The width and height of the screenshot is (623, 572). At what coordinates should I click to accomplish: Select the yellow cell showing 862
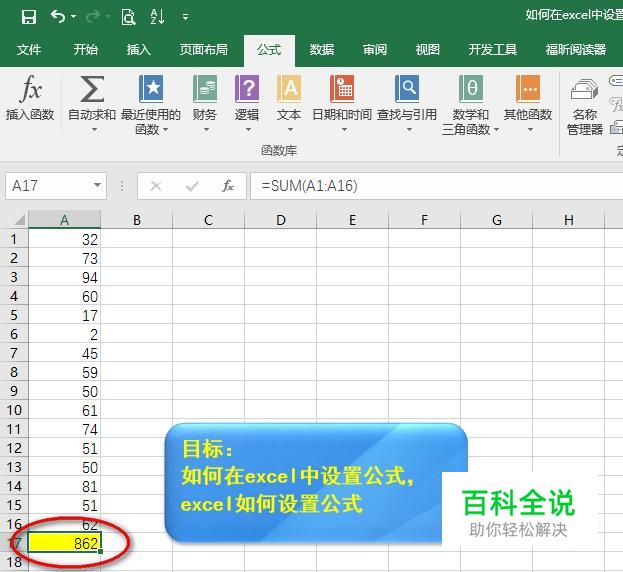[65, 543]
